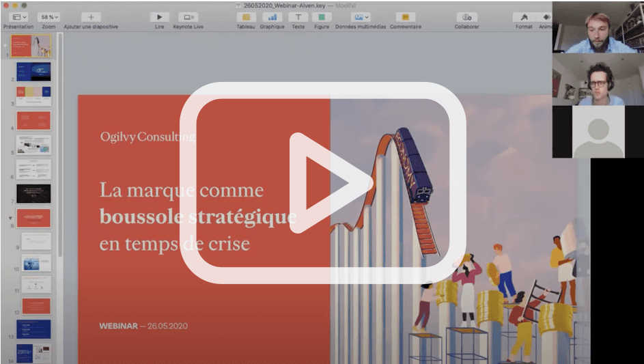Click the slide navigator vertical scrollbar
Screen dimensions: 644x364
[x=60, y=145]
